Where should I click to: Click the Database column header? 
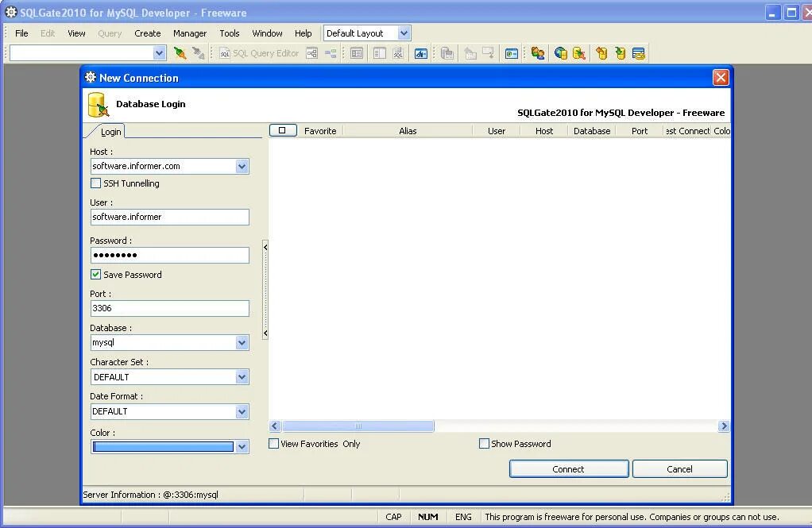(591, 131)
